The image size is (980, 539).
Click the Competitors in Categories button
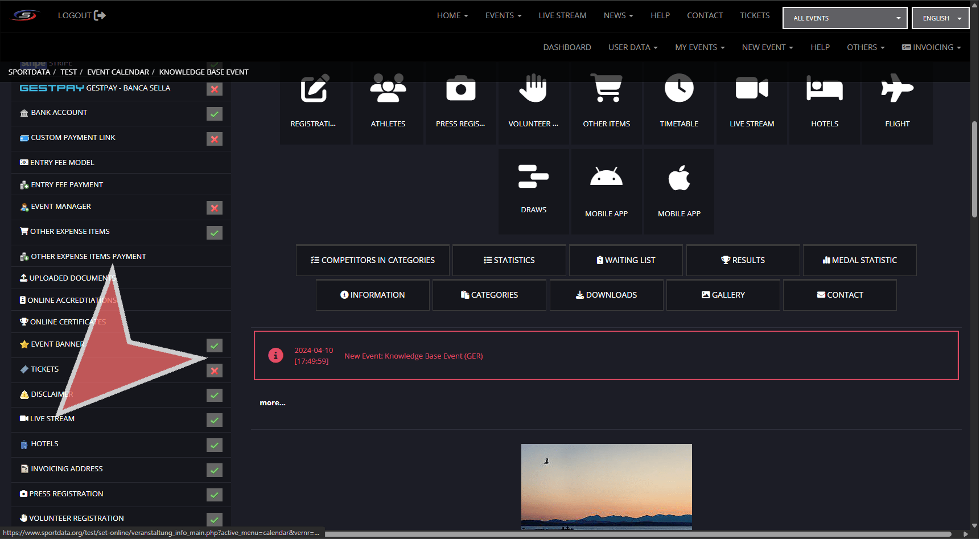point(373,260)
